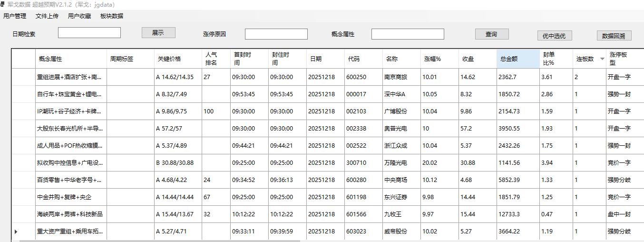
Task: Sort by 封住时间 column header
Action: [287, 59]
